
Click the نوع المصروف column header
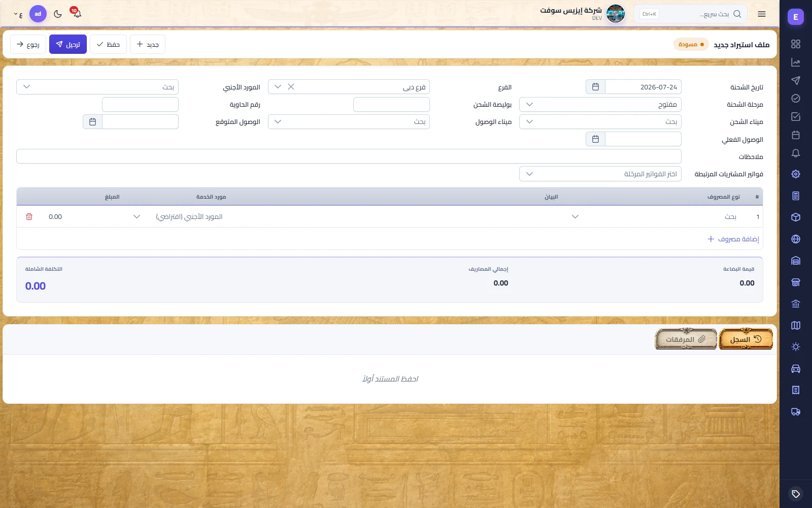click(723, 197)
